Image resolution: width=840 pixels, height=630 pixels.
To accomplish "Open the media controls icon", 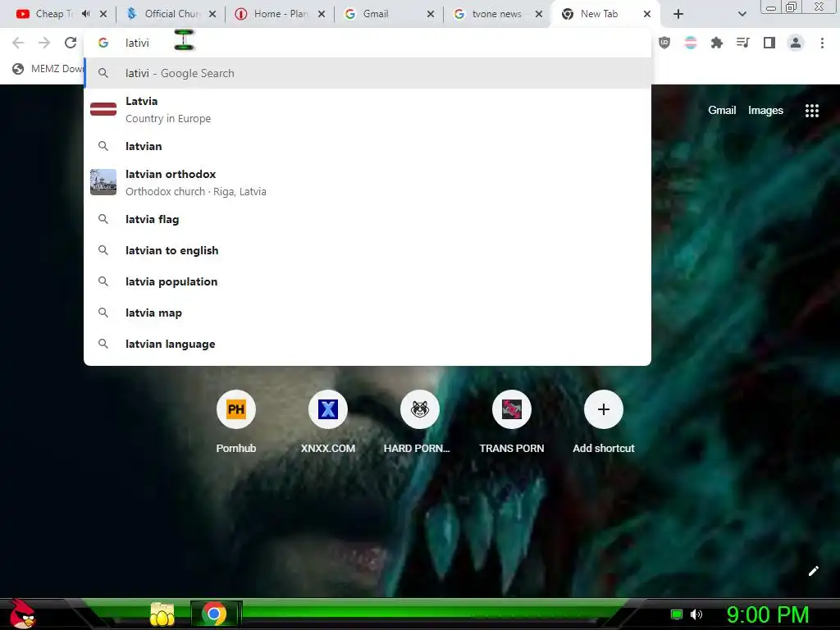I will tap(743, 43).
